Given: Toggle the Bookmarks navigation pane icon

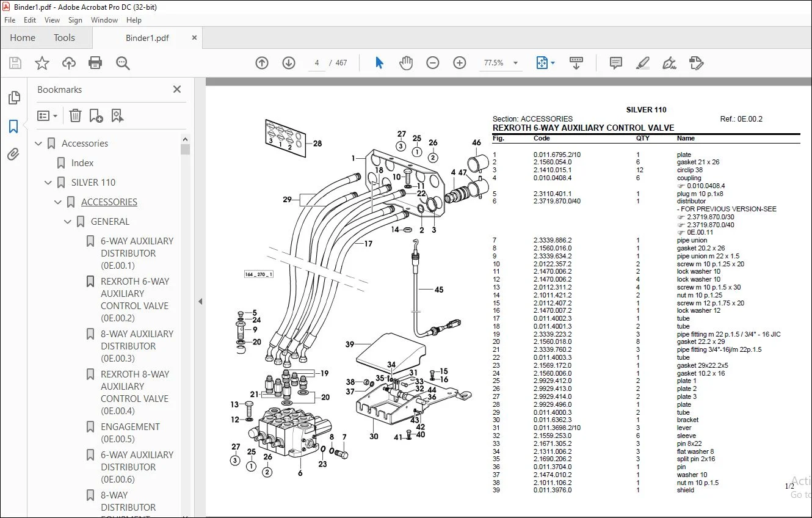Looking at the screenshot, I should click(13, 126).
